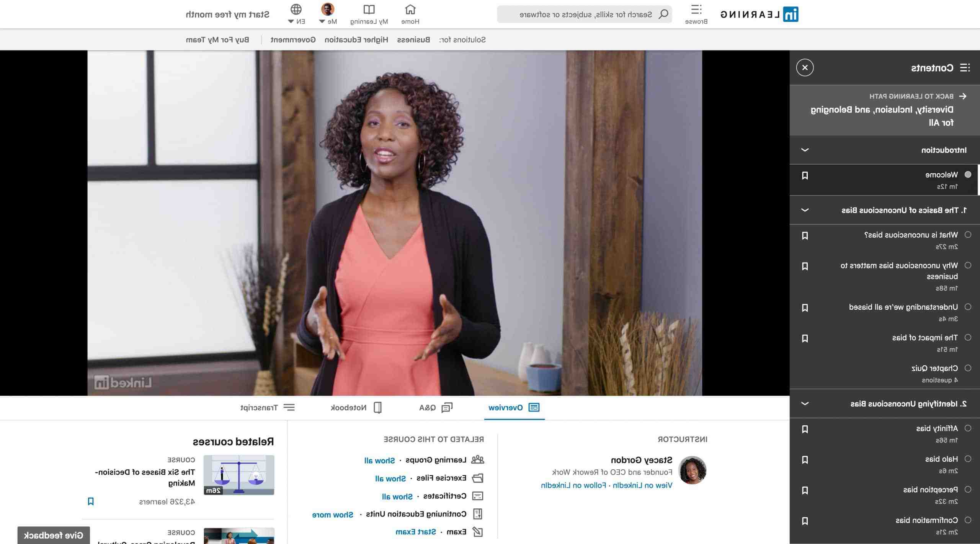Click Start my free month
This screenshot has height=544, width=980.
(227, 15)
